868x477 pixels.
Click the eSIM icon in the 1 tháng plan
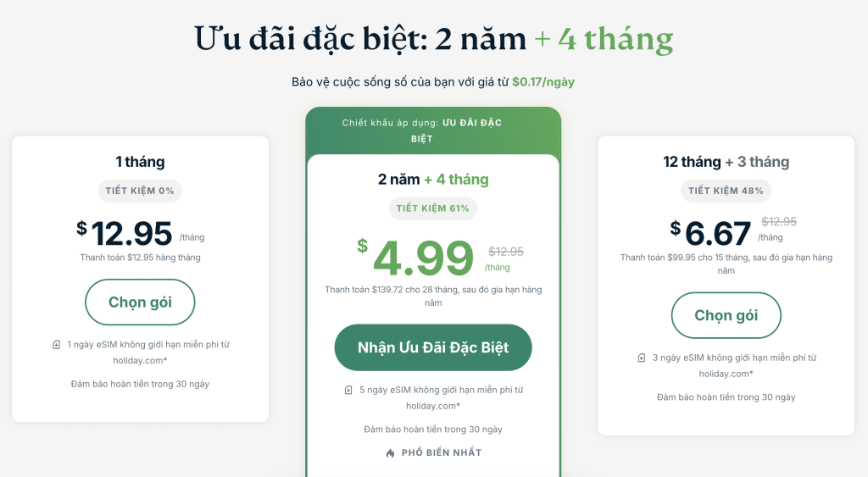tap(57, 345)
